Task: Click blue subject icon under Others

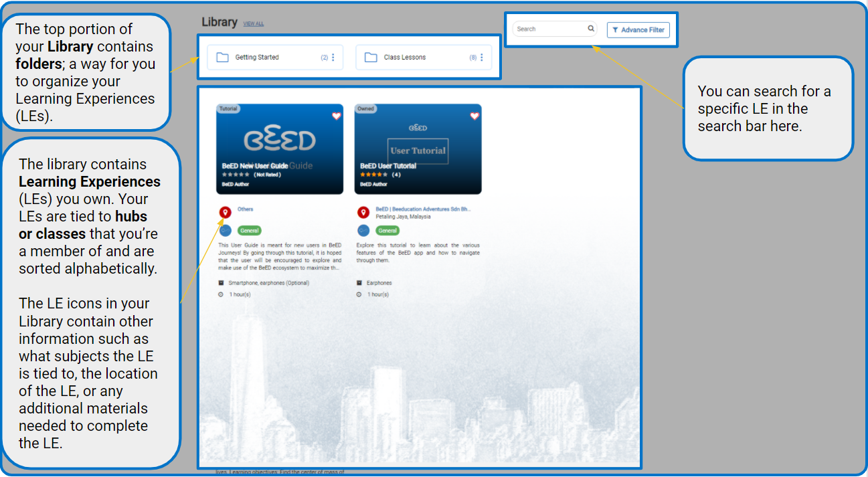Action: [226, 230]
